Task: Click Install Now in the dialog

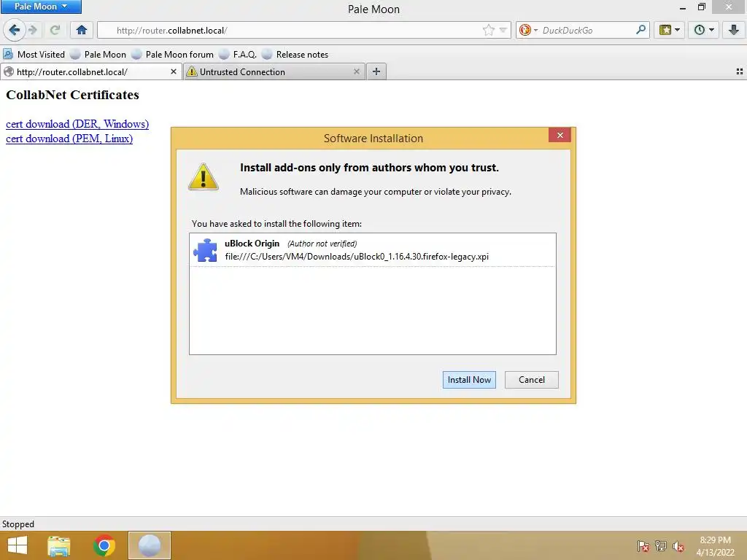Action: point(469,379)
